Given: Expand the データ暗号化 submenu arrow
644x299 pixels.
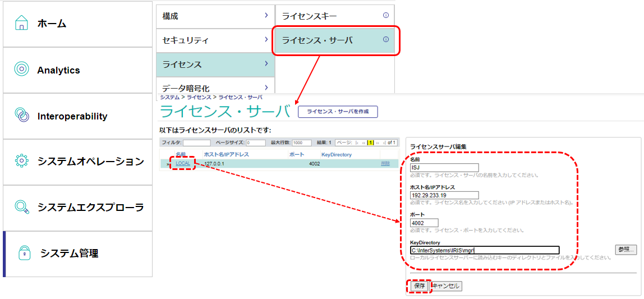Looking at the screenshot, I should (266, 88).
